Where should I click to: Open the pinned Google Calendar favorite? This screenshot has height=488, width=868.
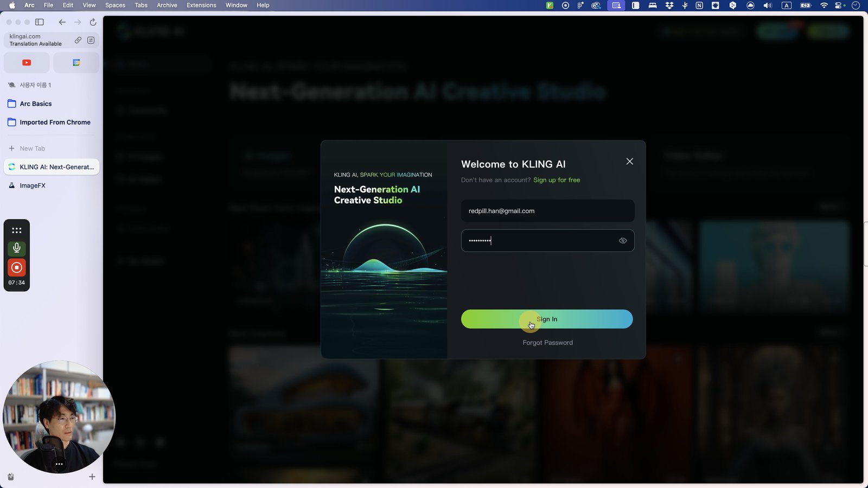[76, 63]
